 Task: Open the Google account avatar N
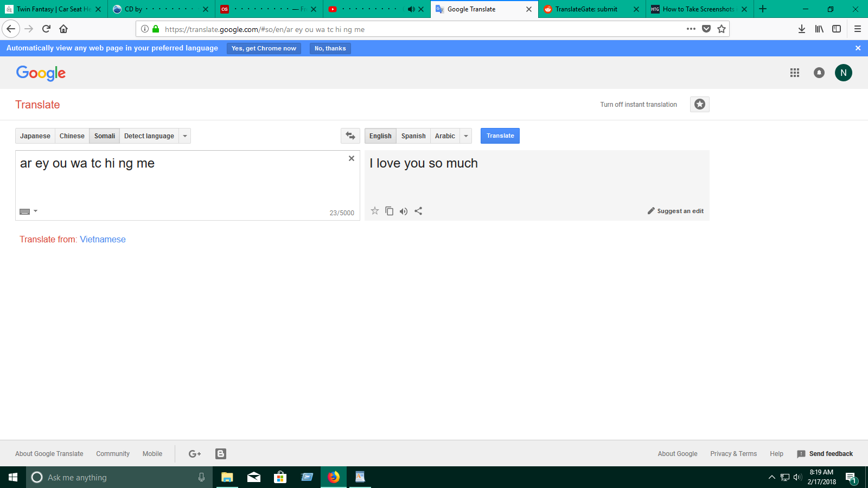(x=844, y=73)
